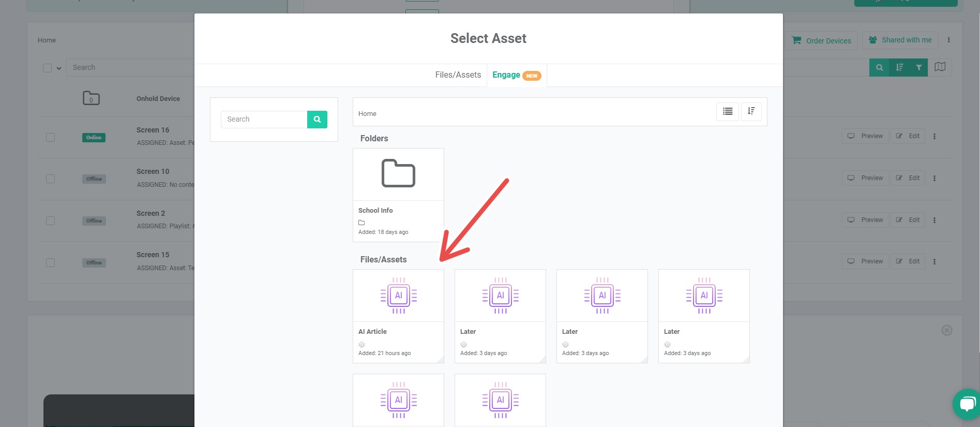Open the School Info folder

pyautogui.click(x=398, y=195)
